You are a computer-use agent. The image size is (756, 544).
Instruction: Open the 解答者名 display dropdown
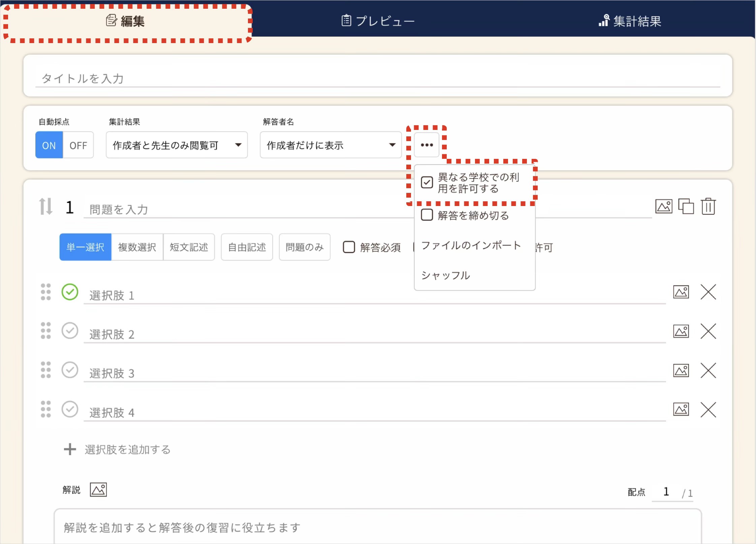(x=331, y=145)
